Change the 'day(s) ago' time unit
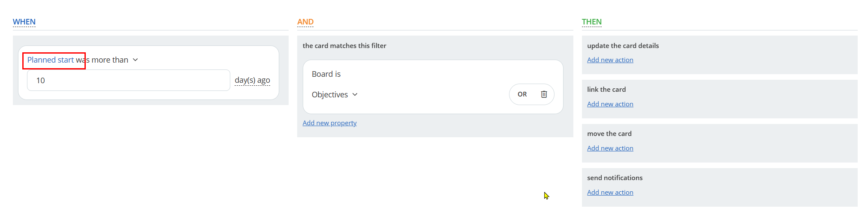868x214 pixels. pyautogui.click(x=252, y=80)
